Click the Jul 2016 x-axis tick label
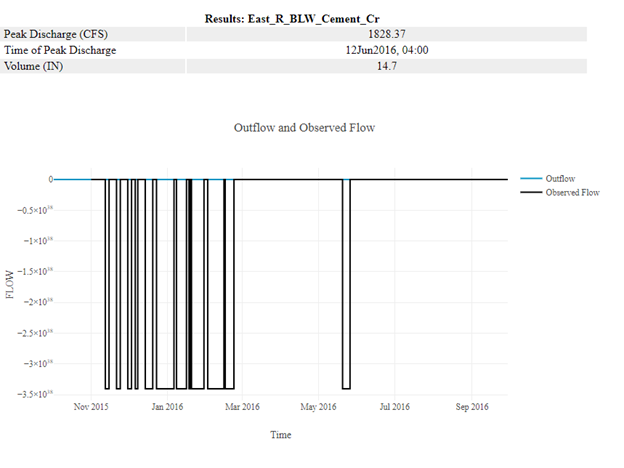 coord(394,407)
